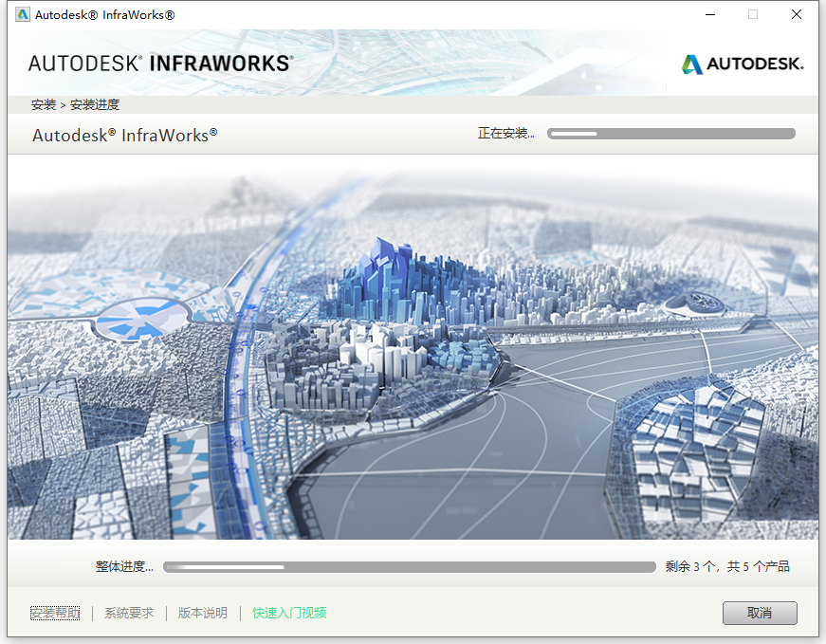Open the 安装帮助 installation help link
Image resolution: width=826 pixels, height=644 pixels.
click(x=55, y=613)
